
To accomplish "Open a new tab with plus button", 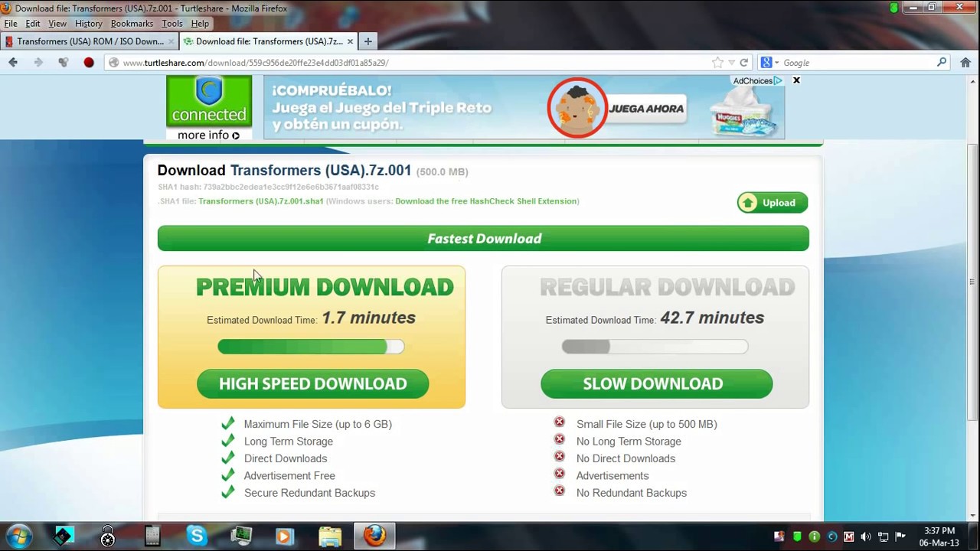I will click(367, 41).
